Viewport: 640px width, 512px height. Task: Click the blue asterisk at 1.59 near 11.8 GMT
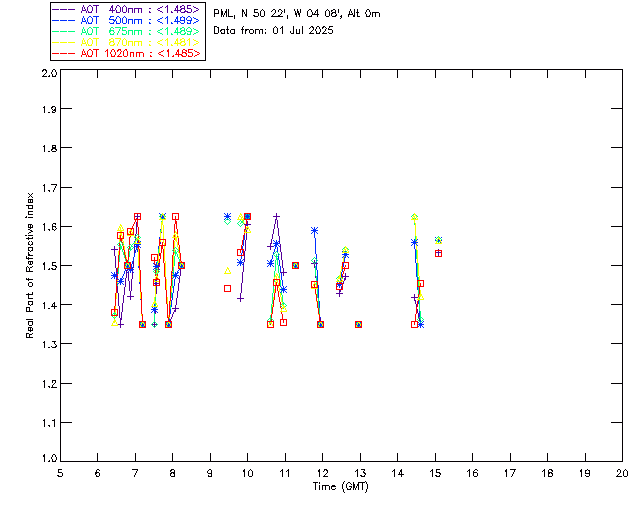(x=314, y=231)
